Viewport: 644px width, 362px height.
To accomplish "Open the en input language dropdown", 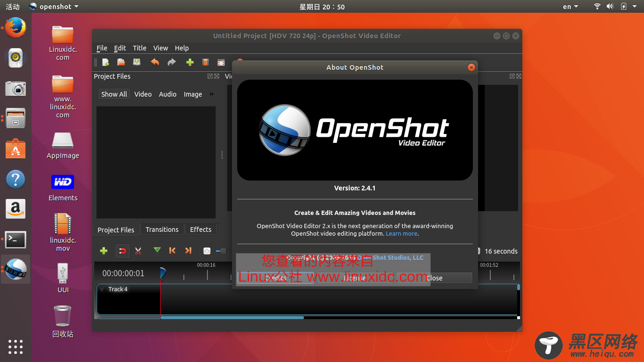I will (x=570, y=7).
